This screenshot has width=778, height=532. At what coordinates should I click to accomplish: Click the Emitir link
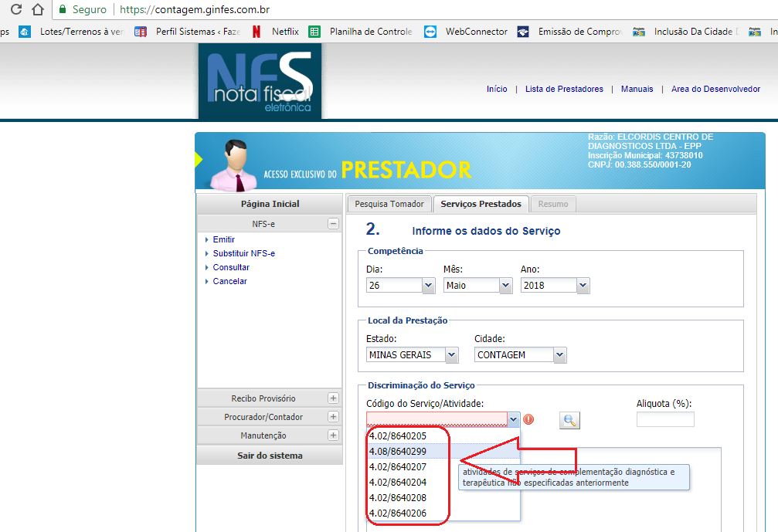(224, 239)
